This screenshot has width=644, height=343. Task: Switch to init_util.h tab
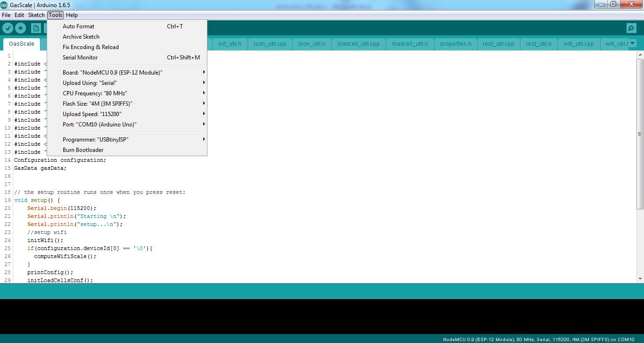click(230, 44)
